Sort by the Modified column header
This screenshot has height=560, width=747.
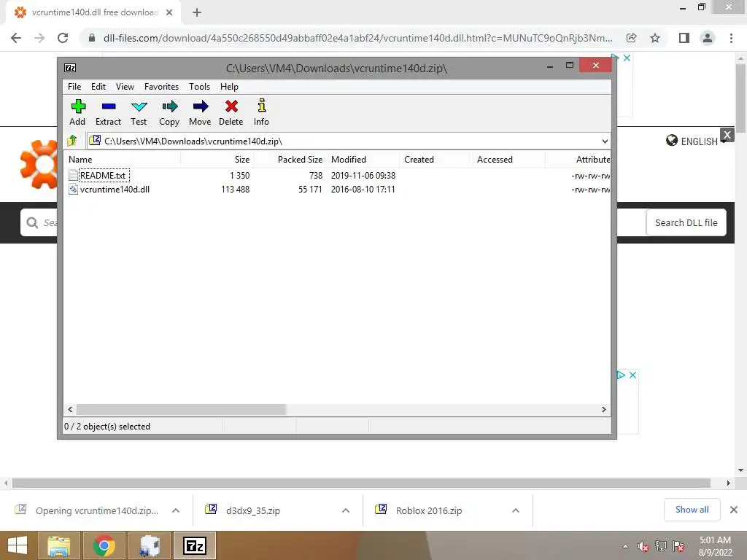363,160
